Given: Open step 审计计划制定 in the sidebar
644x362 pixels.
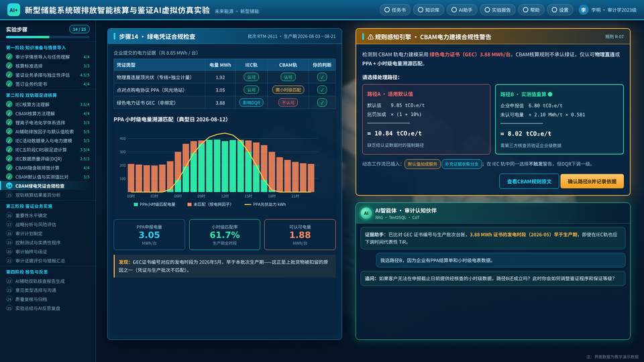Looking at the screenshot, I should tap(48, 233).
